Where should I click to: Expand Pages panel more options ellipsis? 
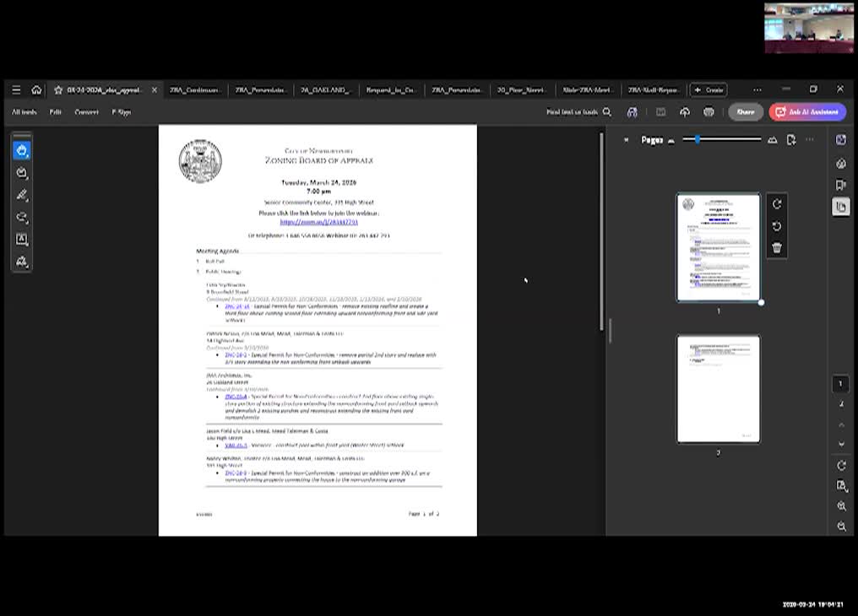[x=810, y=140]
